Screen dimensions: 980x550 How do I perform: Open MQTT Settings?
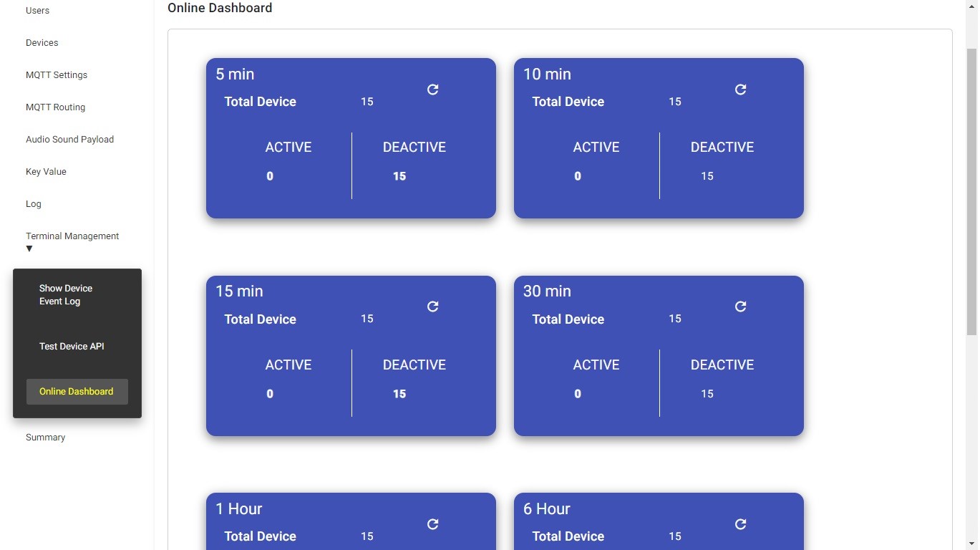coord(57,75)
